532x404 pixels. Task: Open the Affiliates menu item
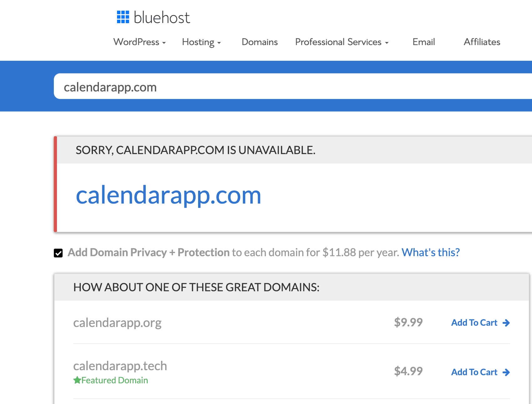click(x=482, y=42)
